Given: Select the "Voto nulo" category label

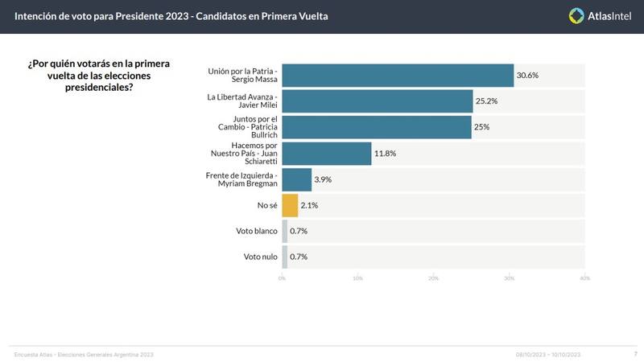Looking at the screenshot, I should click(x=261, y=257).
